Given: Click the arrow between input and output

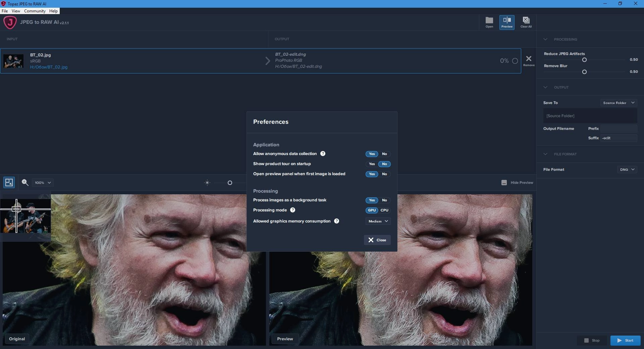Looking at the screenshot, I should click(x=268, y=61).
